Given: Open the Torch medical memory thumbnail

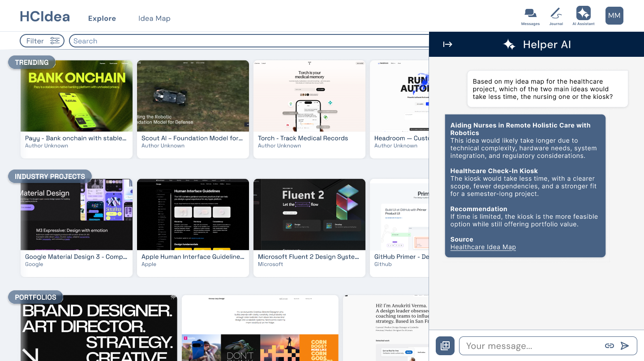Looking at the screenshot, I should [309, 96].
